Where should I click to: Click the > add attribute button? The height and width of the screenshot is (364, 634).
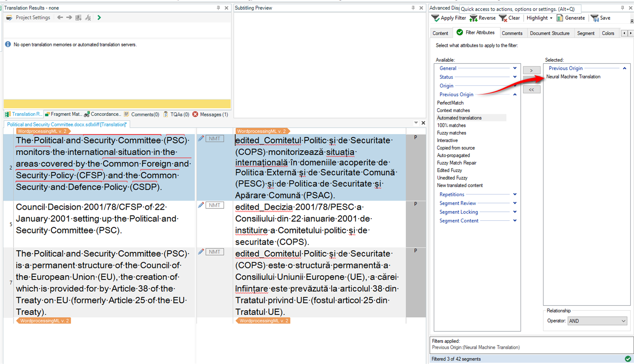click(x=532, y=70)
